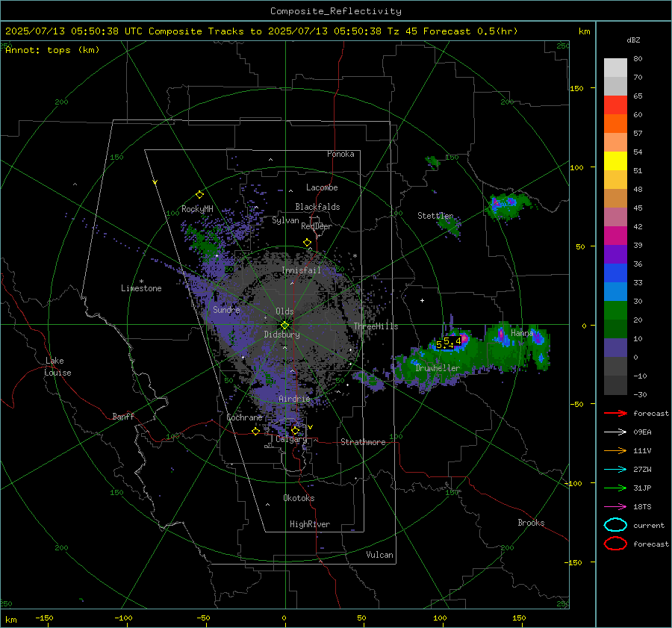
Task: Click the Innisfail city label
Action: point(301,270)
